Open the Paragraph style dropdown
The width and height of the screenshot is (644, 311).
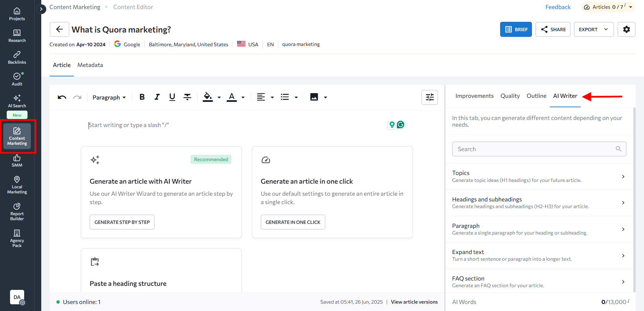(x=109, y=98)
